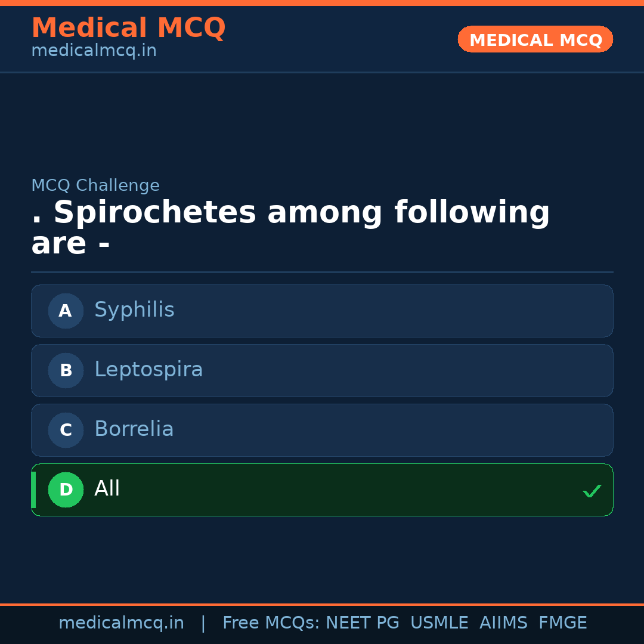This screenshot has height=644, width=644.
Task: Select the Borrelia answer option
Action: (x=322, y=430)
